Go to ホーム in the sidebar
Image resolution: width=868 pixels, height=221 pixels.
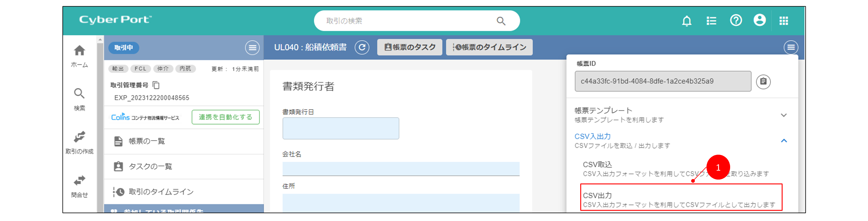coord(79,56)
